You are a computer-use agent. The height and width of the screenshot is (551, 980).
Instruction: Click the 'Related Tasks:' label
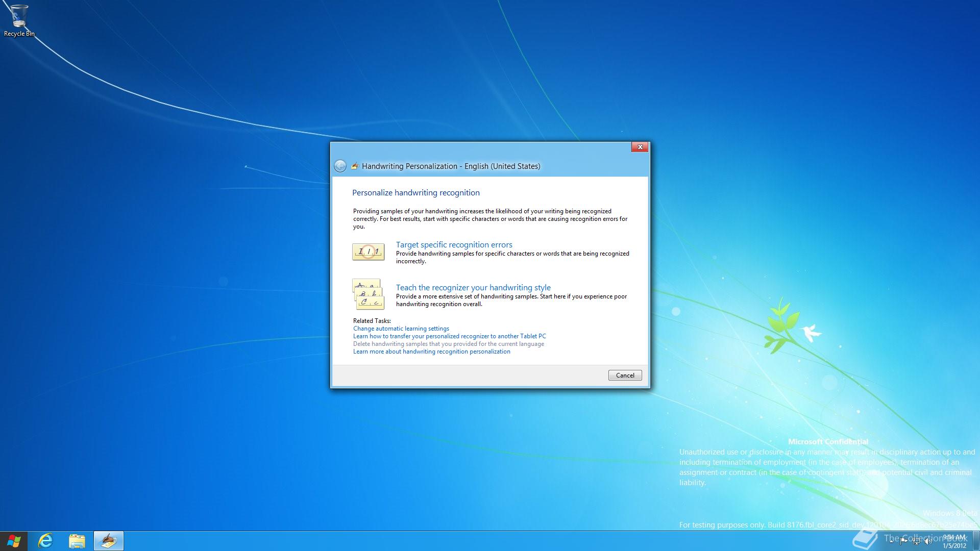pos(372,321)
